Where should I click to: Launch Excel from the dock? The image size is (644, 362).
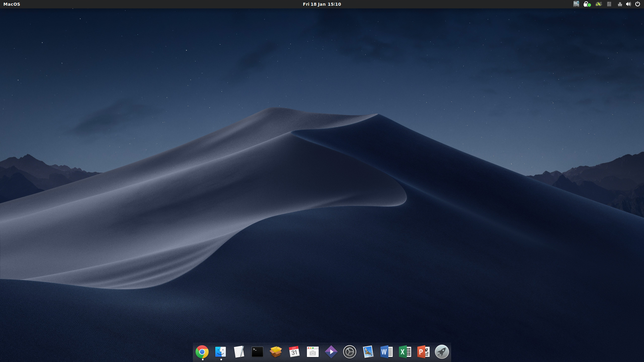coord(405,352)
